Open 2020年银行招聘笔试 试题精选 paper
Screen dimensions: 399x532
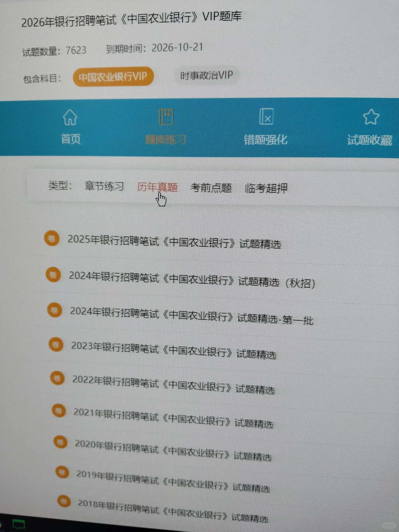coord(173,450)
